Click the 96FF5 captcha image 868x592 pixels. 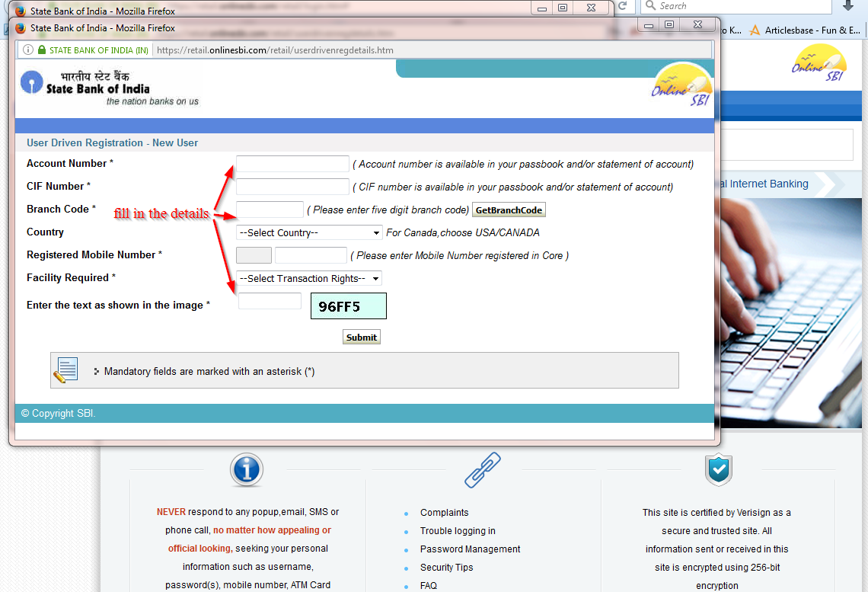point(349,306)
